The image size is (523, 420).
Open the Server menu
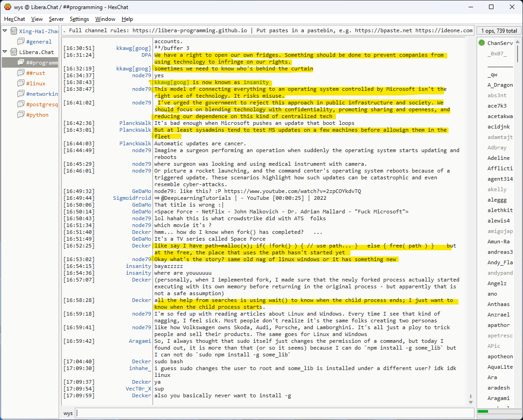pos(56,19)
